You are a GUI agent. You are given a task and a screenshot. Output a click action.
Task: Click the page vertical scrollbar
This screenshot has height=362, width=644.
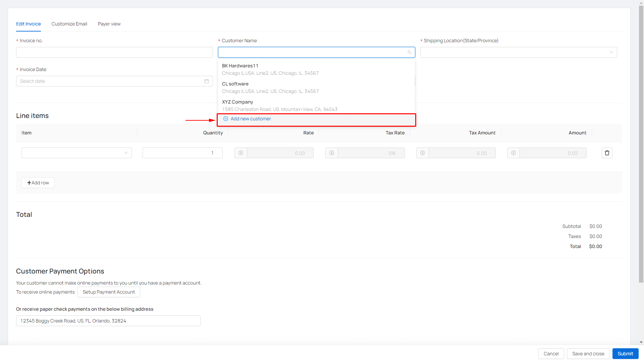point(641,144)
